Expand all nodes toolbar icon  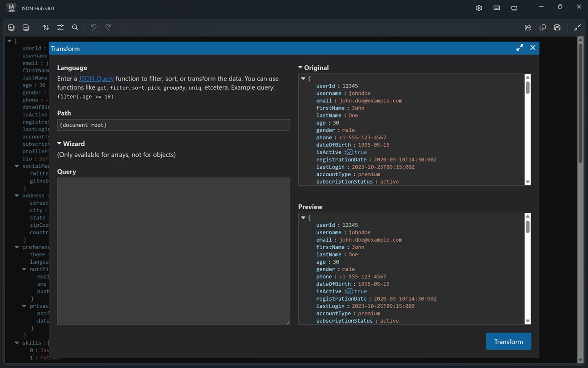click(11, 28)
